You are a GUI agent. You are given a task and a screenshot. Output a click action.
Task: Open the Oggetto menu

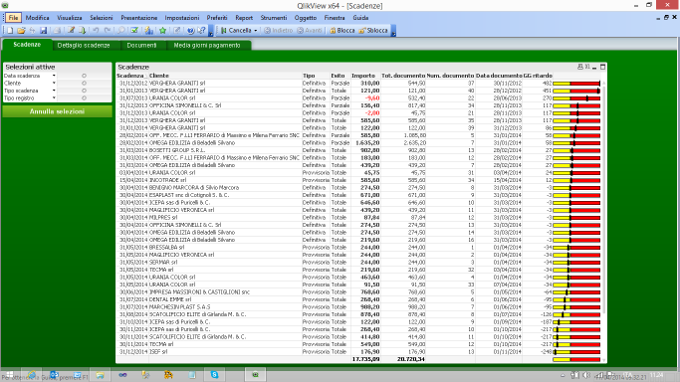pos(305,18)
